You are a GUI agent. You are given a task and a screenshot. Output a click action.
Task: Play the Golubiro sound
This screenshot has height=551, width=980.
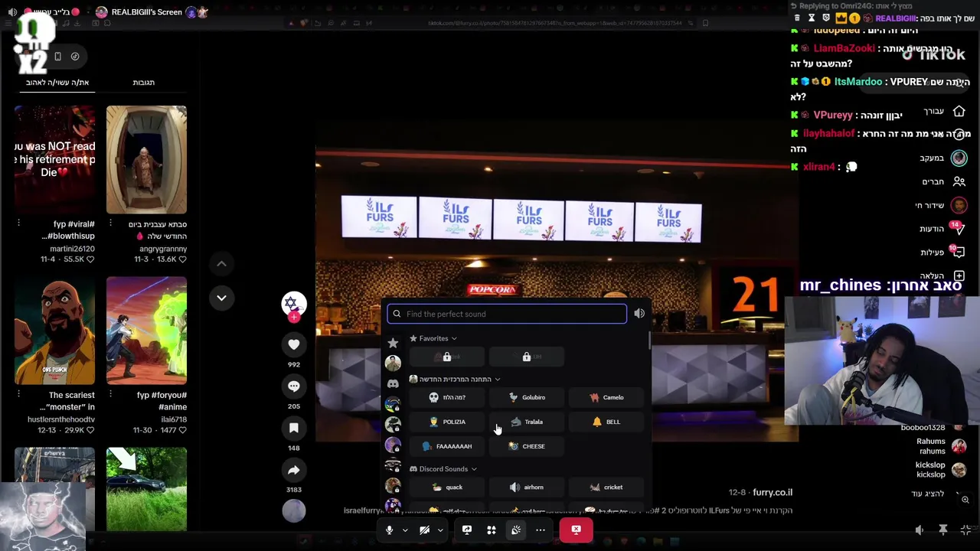tap(527, 397)
